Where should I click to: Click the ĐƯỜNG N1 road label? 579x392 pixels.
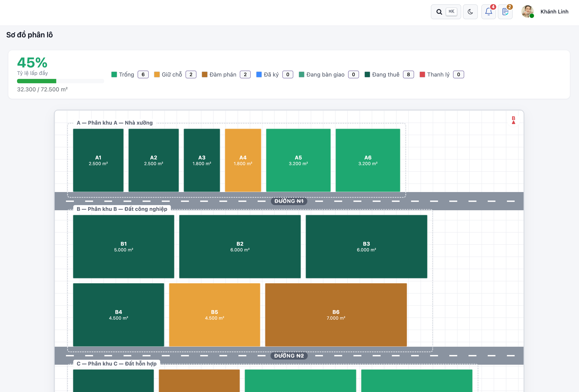coord(289,201)
